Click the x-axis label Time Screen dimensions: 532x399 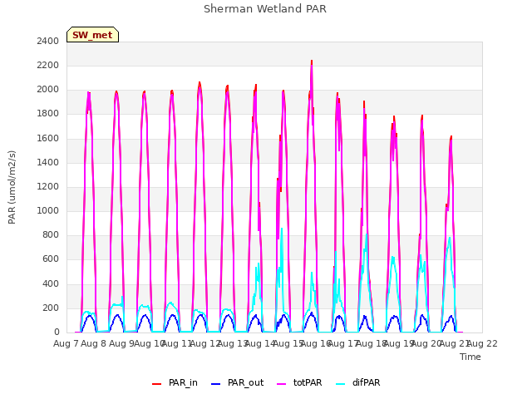click(x=470, y=357)
